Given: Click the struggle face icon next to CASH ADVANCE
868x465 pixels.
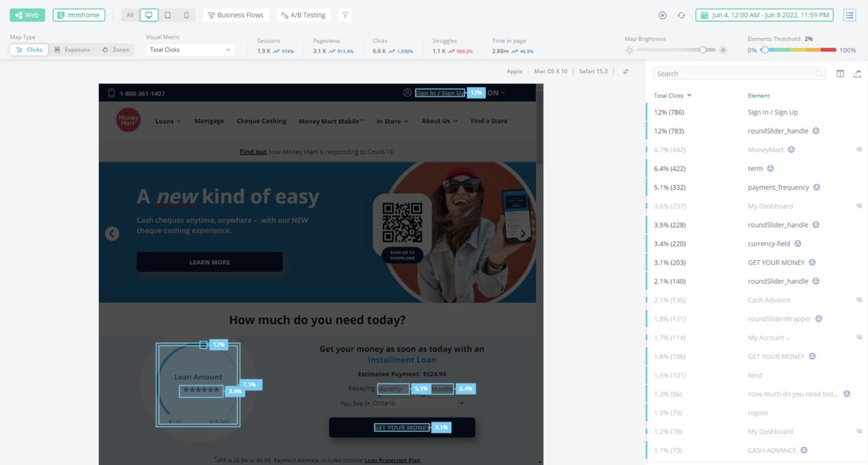Looking at the screenshot, I should click(804, 450).
